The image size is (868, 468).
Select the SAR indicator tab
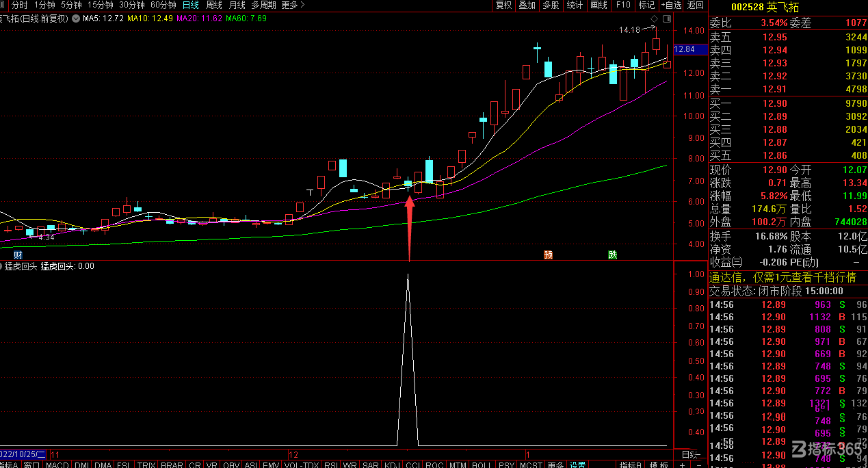pyautogui.click(x=371, y=465)
